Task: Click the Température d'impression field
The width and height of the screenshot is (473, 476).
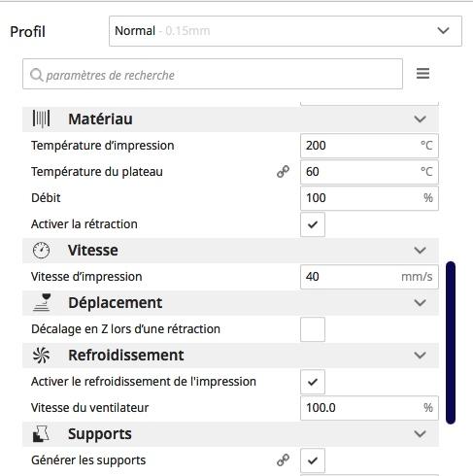Action: click(x=369, y=146)
